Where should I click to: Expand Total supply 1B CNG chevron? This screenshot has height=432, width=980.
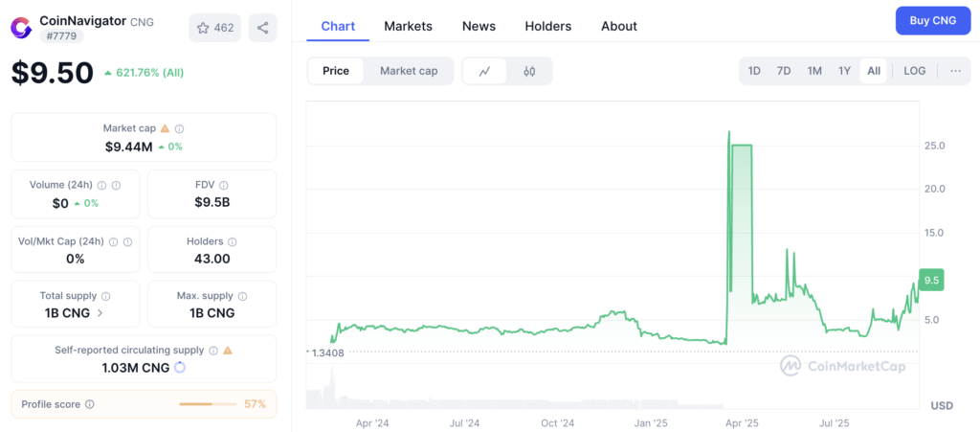pyautogui.click(x=100, y=313)
